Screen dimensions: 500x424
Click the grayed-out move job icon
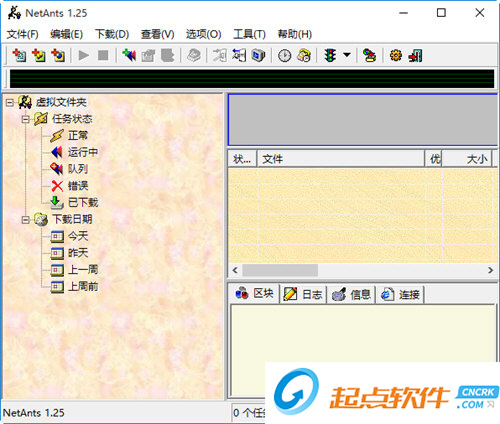[220, 55]
